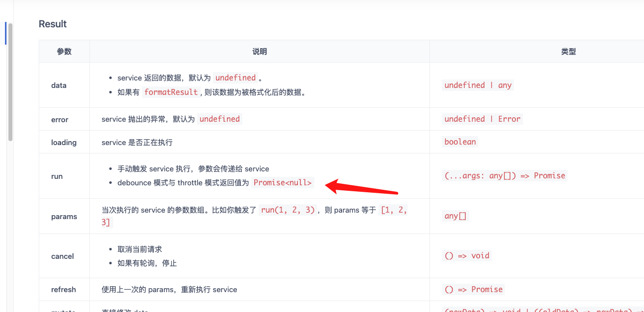Select the "refresh" parameter cell

coord(64,290)
